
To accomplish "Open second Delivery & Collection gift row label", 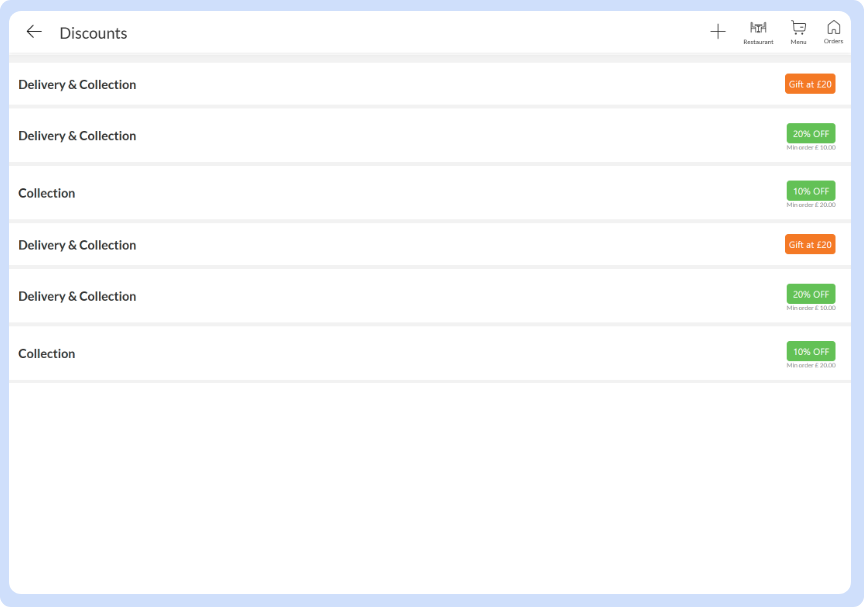I will (77, 245).
